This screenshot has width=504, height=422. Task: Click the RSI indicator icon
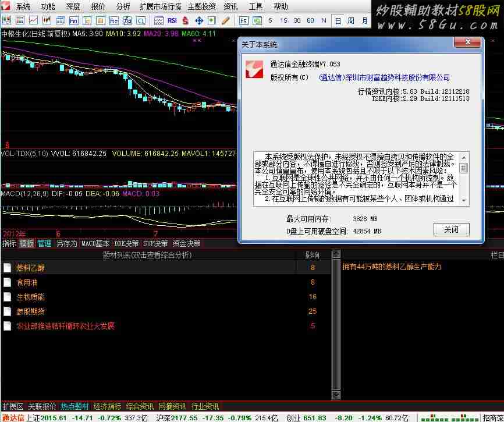coord(172,20)
